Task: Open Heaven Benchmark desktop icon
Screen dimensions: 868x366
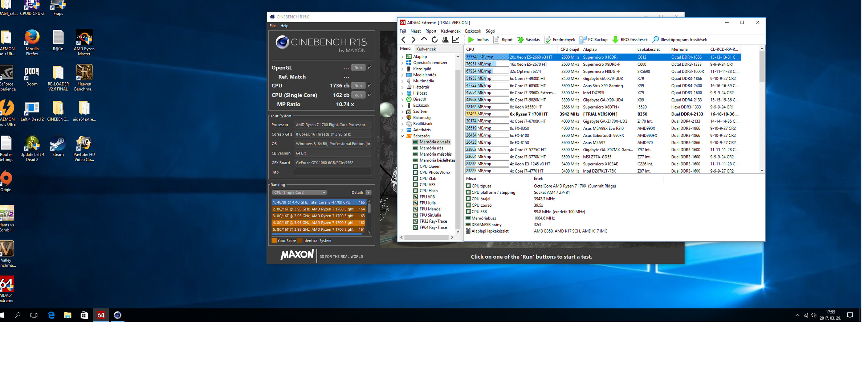Action: pyautogui.click(x=84, y=78)
